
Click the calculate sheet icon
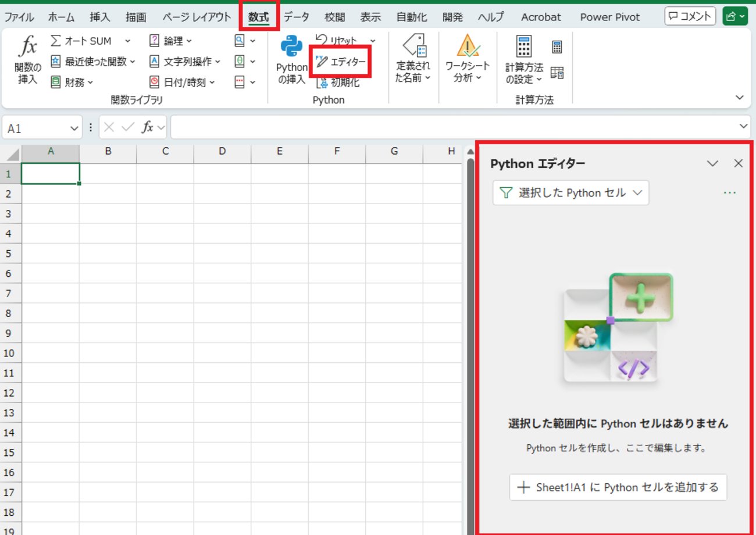(557, 73)
